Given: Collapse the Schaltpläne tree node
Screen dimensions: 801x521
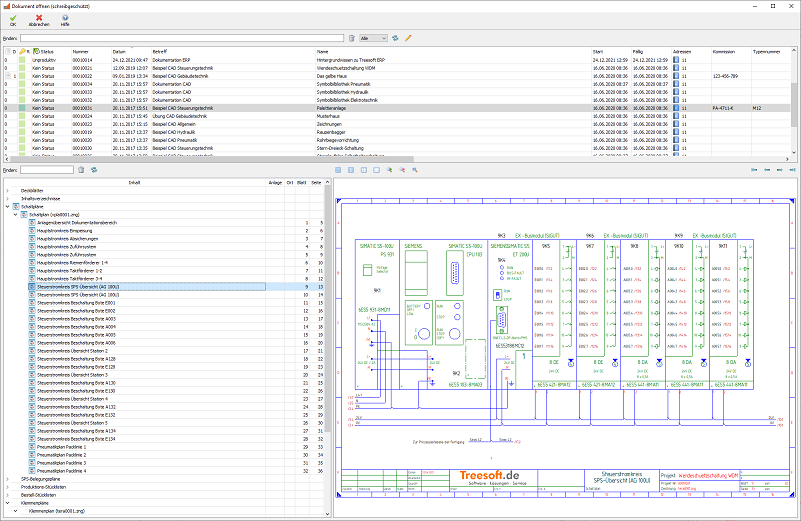Looking at the screenshot, I should 6,207.
